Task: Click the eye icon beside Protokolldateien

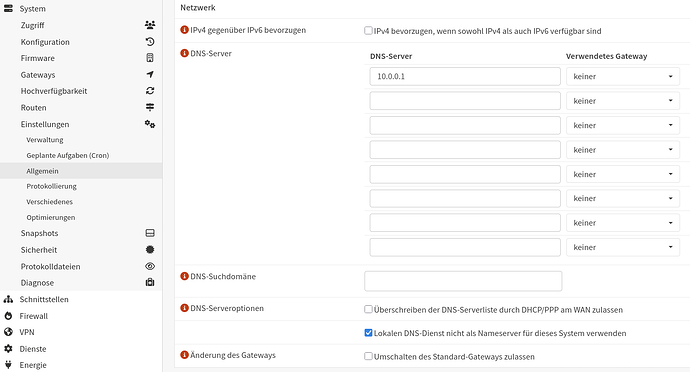Action: (150, 266)
